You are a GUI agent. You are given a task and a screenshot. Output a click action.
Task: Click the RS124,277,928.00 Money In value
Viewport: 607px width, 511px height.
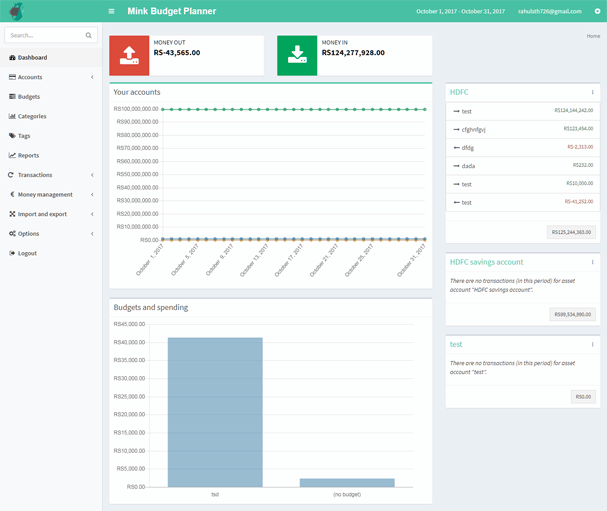pyautogui.click(x=353, y=53)
